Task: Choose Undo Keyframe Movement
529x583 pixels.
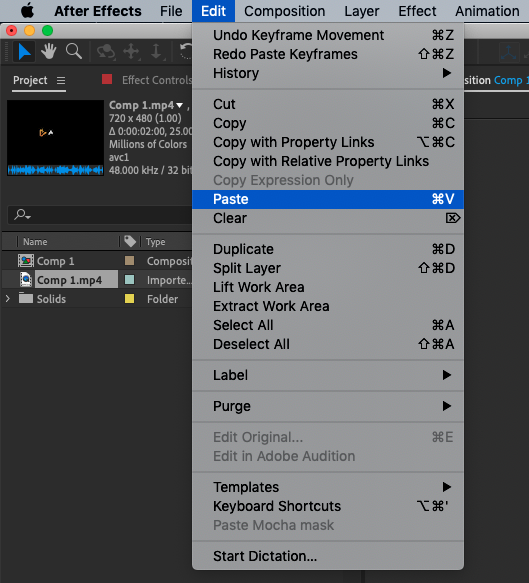Action: tap(328, 35)
